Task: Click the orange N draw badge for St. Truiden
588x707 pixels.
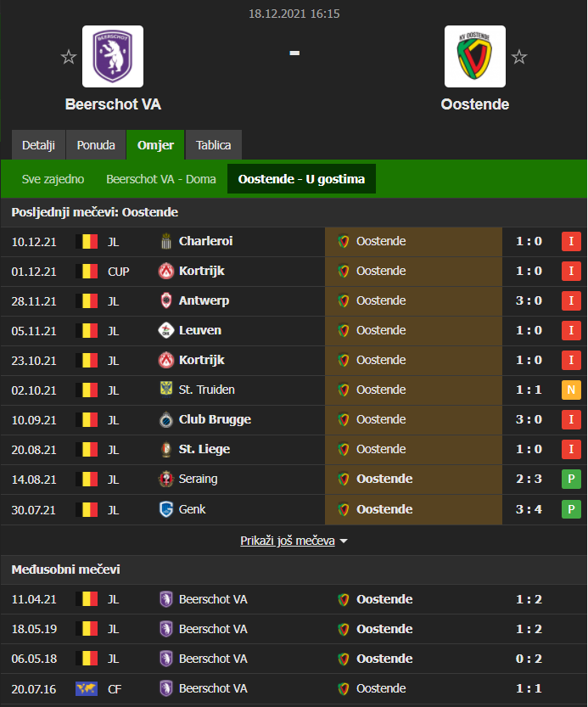Action: click(571, 390)
